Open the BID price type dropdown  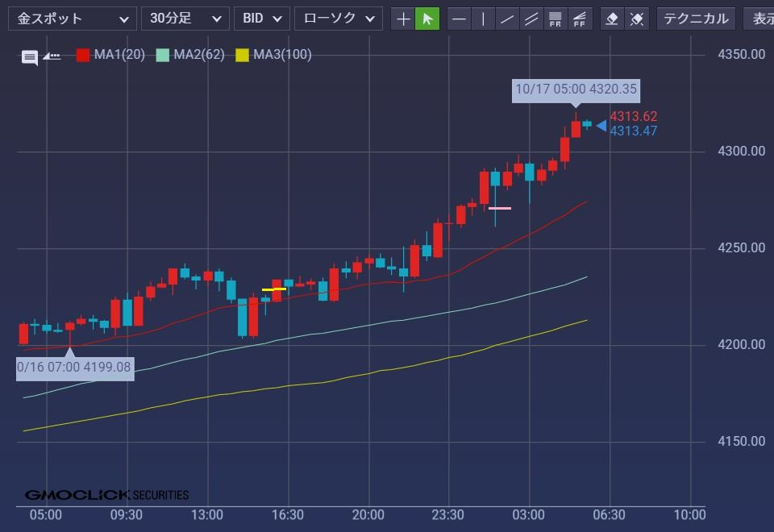pos(261,19)
